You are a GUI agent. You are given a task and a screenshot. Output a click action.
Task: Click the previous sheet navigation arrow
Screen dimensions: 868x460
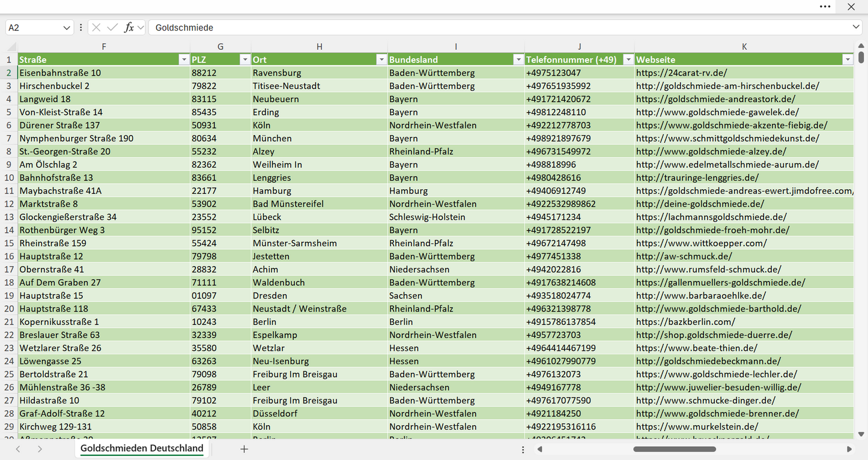coord(18,449)
